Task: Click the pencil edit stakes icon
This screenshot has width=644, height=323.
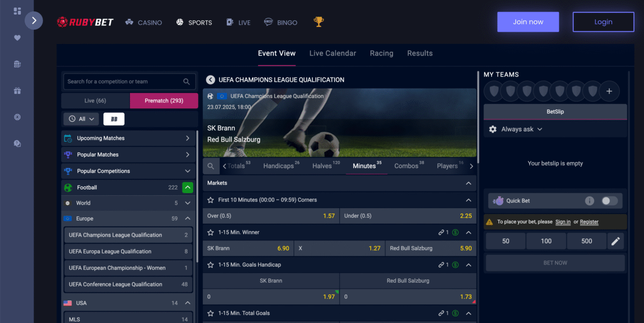Action: click(x=616, y=241)
